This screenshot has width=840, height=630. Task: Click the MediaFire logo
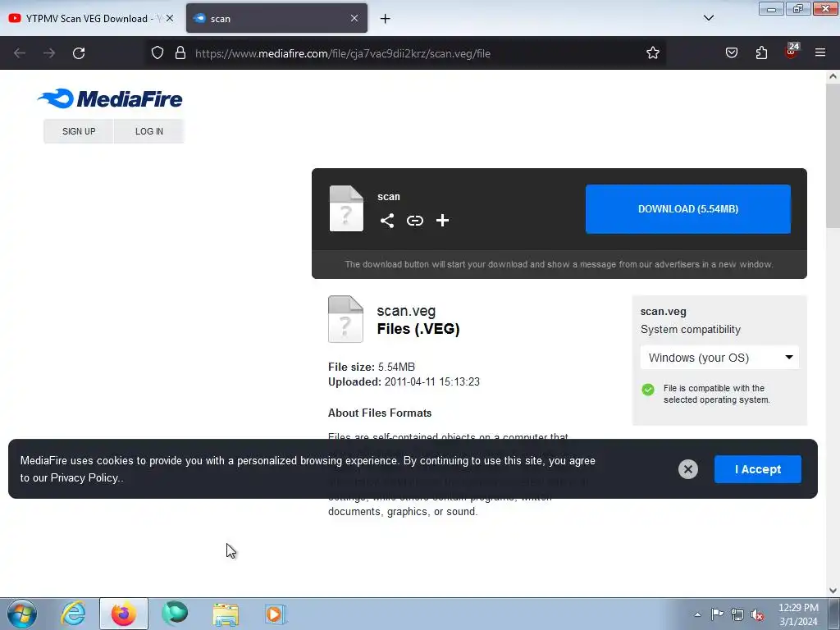(110, 98)
